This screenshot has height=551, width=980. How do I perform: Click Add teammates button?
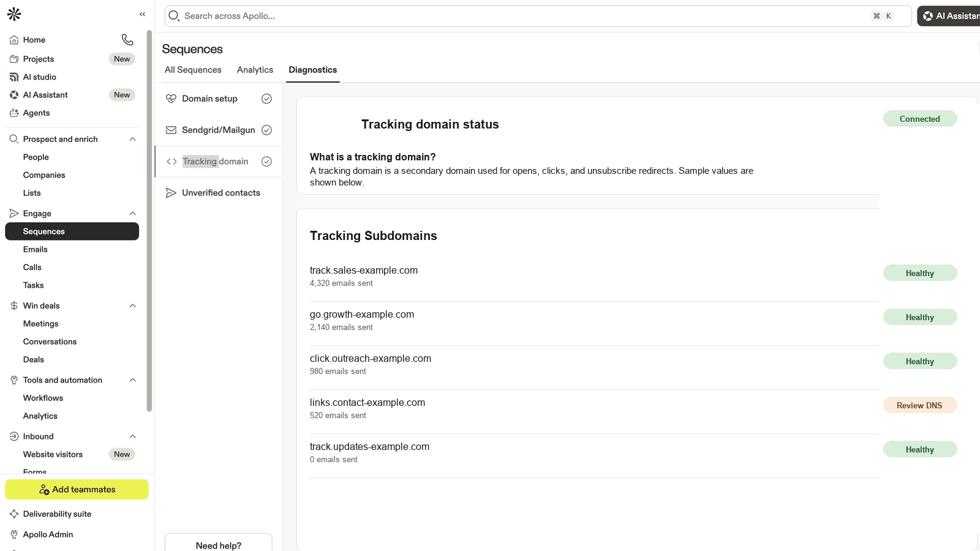(77, 489)
